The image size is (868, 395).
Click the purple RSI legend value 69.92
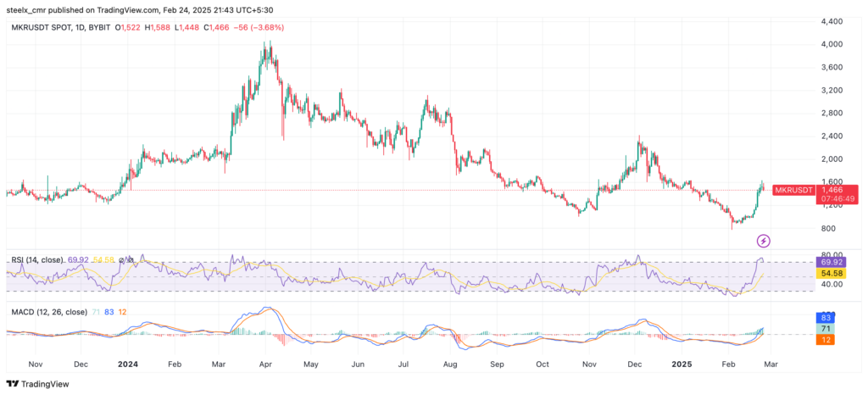[78, 259]
